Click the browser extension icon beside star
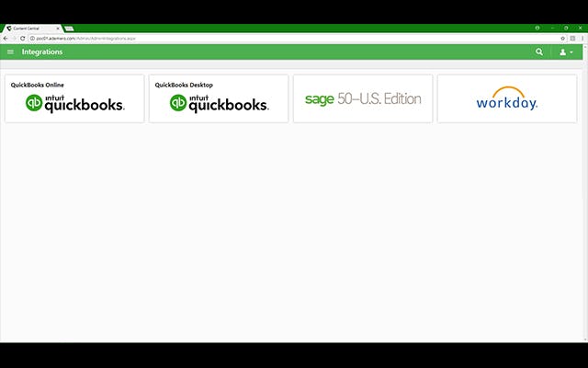This screenshot has width=588, height=368. tap(572, 39)
